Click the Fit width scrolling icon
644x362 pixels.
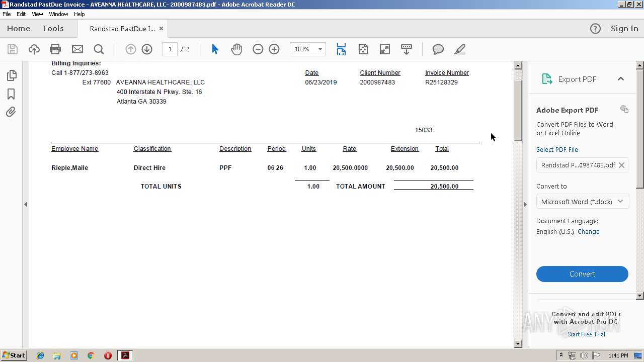pyautogui.click(x=341, y=49)
